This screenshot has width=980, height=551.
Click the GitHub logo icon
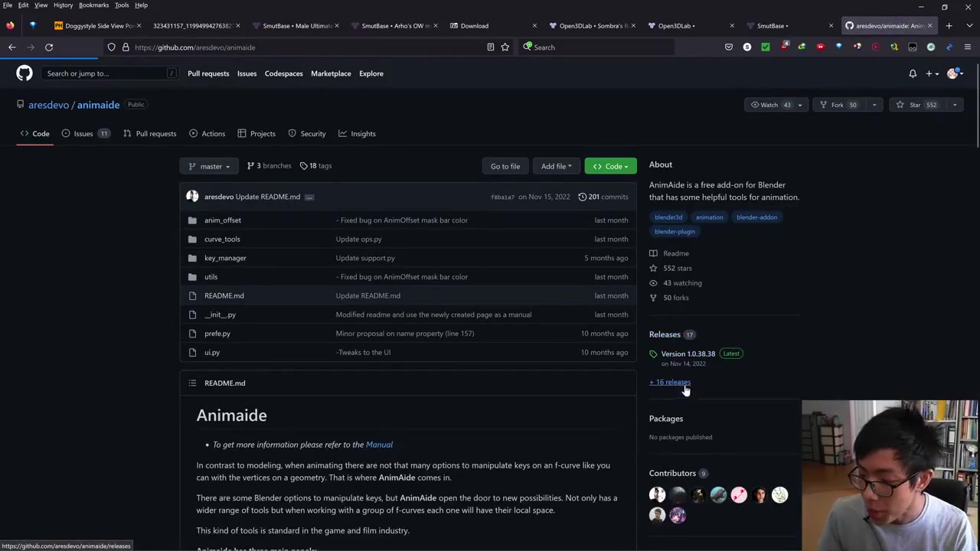click(x=24, y=73)
